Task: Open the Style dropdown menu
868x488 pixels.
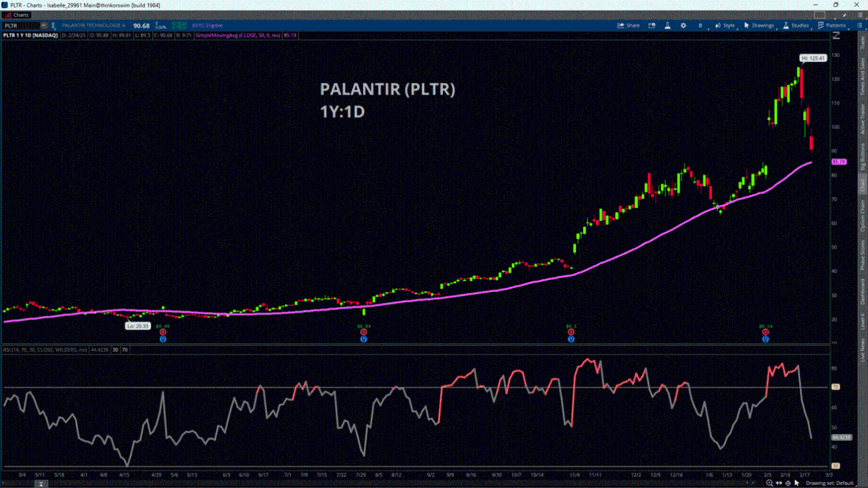Action: pyautogui.click(x=725, y=25)
